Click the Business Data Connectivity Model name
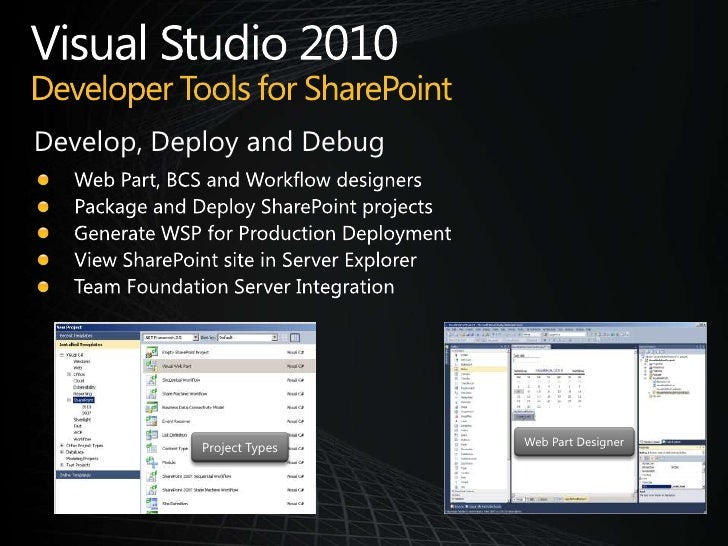 [x=193, y=407]
